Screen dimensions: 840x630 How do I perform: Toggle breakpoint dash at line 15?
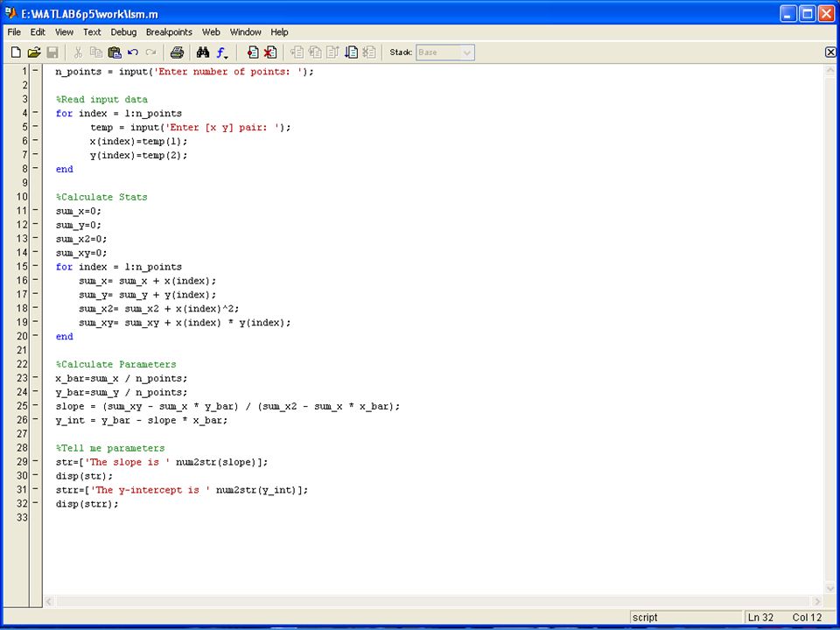[35, 266]
